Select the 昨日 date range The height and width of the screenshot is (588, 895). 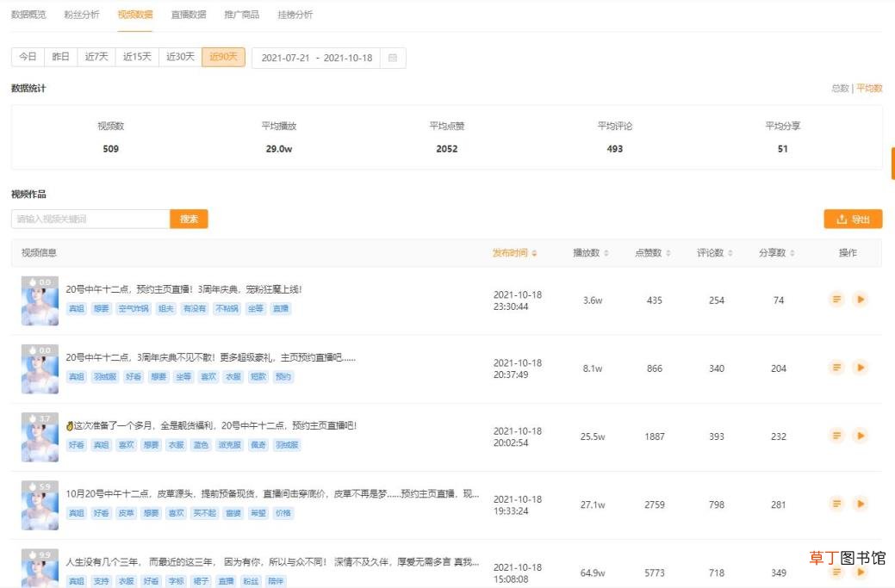pyautogui.click(x=60, y=57)
